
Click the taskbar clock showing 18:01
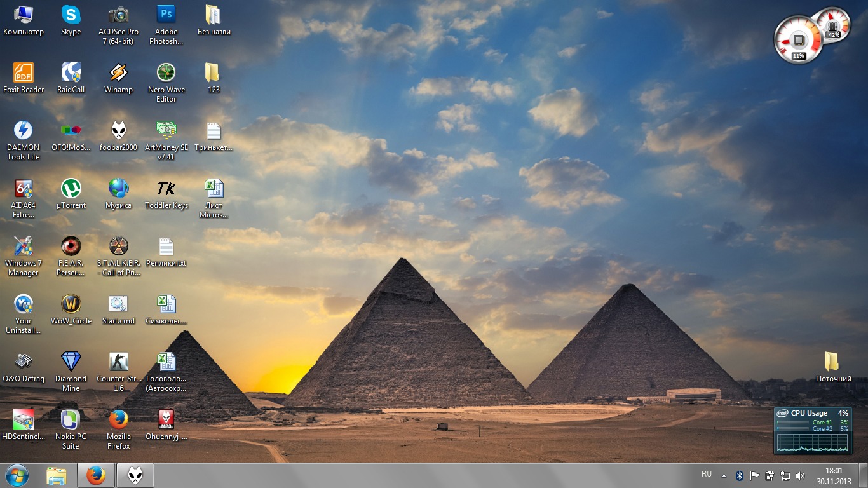click(834, 475)
